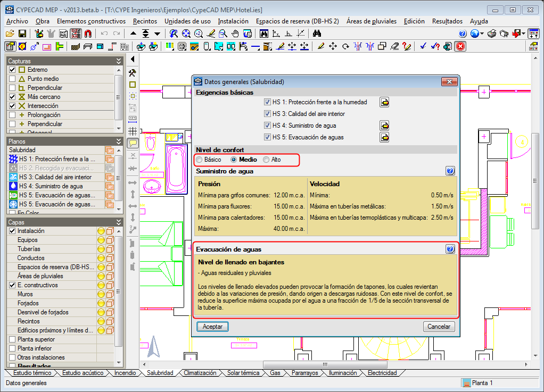Viewport: 544px width, 392px height.
Task: Click the red magnet snap icon
Action: [88, 34]
